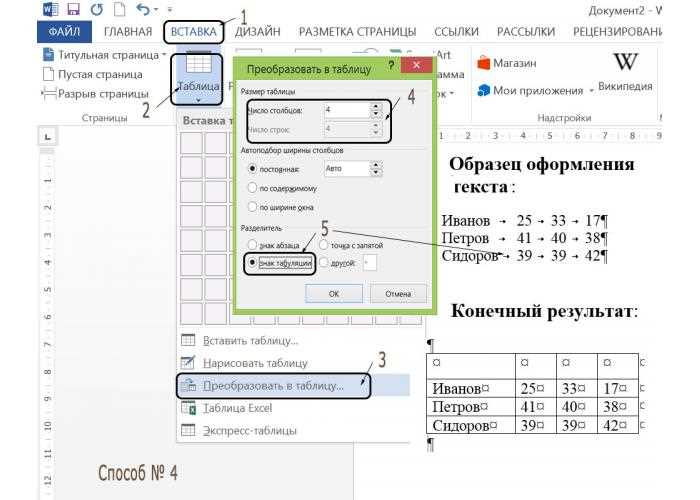Decrease the Авто column width value
Screen dimensions: 700x500
(376, 172)
